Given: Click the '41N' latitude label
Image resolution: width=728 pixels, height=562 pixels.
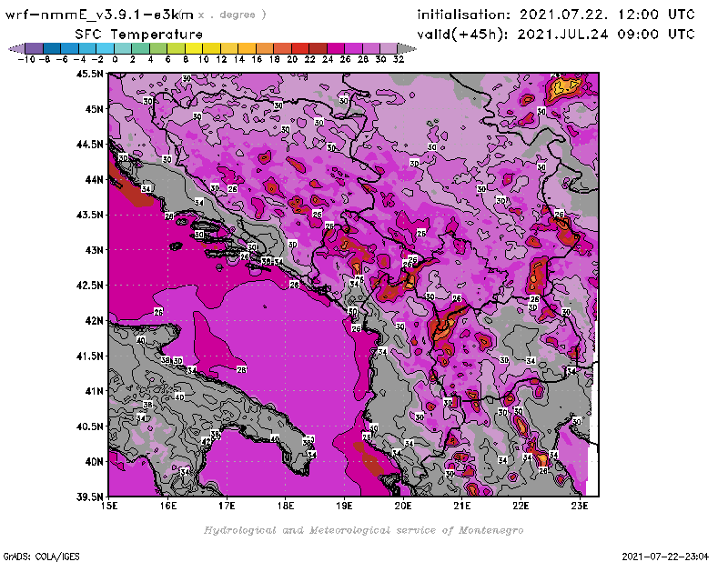Looking at the screenshot, I should click(x=94, y=391).
